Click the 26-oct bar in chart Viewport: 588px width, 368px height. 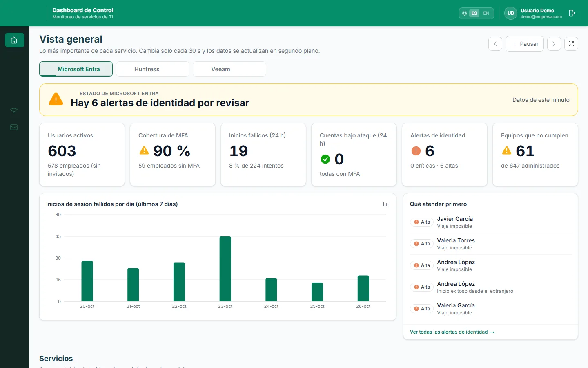(x=363, y=288)
